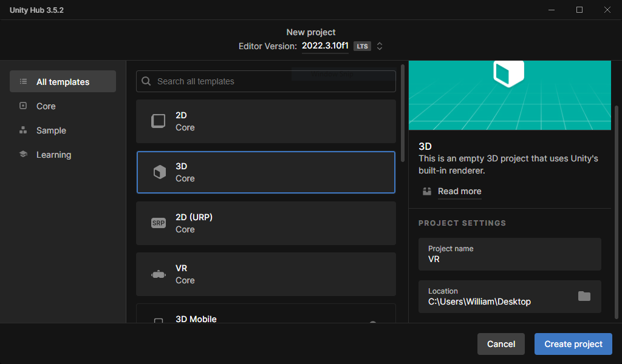
Task: Click the Core category sidebar icon
Action: click(23, 106)
